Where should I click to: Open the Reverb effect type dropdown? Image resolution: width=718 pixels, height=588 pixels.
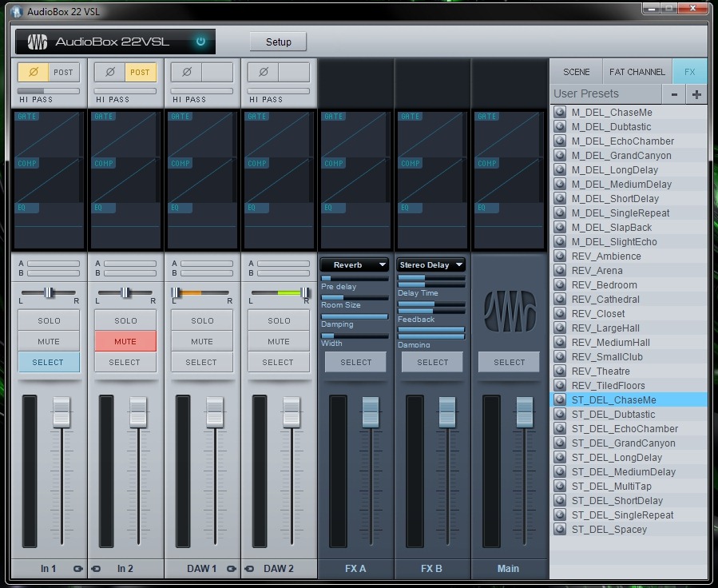tap(355, 264)
